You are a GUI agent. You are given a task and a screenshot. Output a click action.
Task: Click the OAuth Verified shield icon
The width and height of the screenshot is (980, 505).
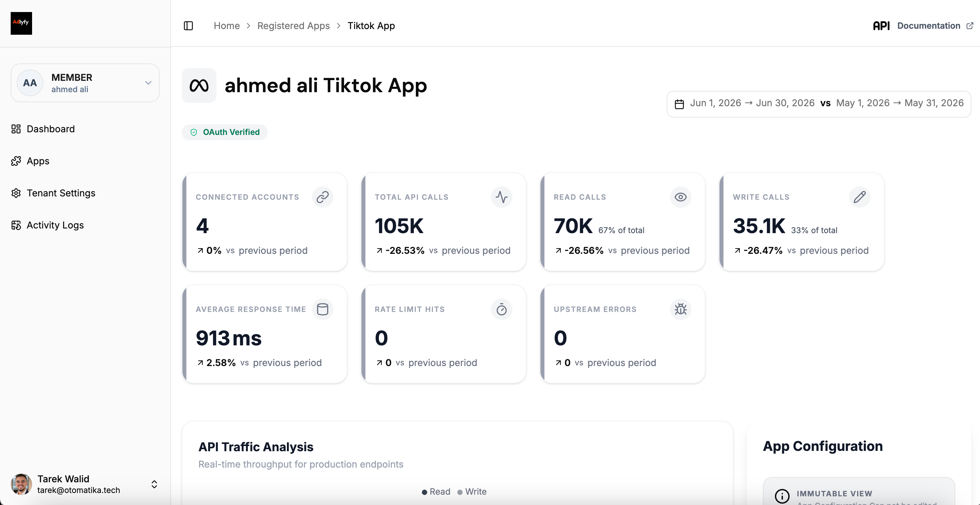[x=194, y=132]
